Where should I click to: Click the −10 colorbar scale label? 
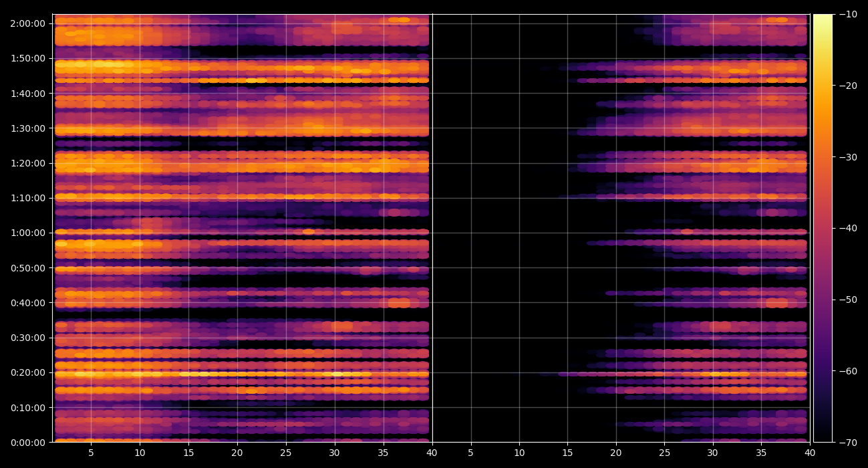[849, 14]
